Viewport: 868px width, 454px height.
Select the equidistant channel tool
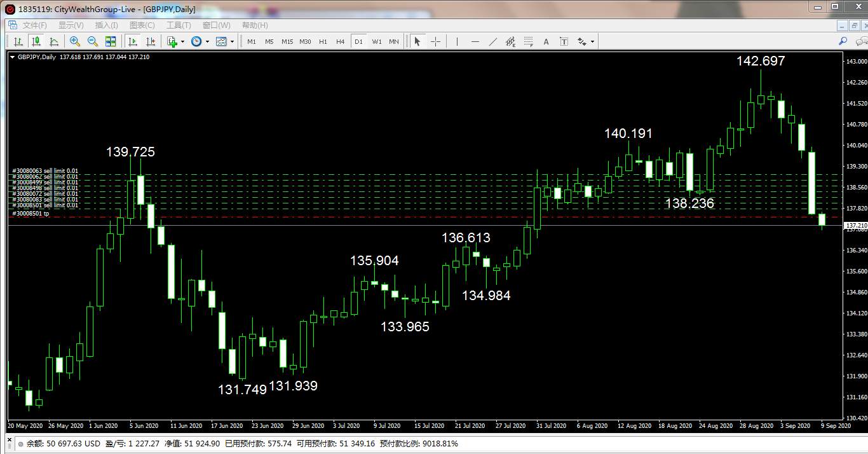click(510, 41)
